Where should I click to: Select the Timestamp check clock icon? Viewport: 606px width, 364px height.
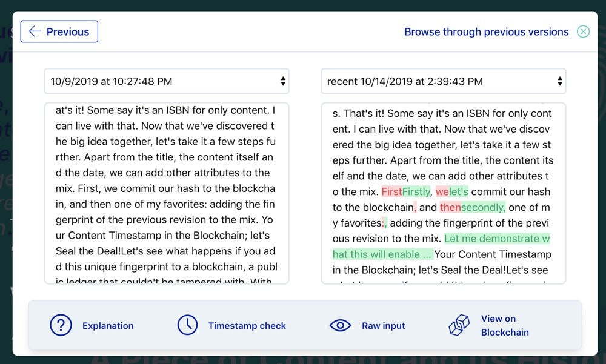188,325
